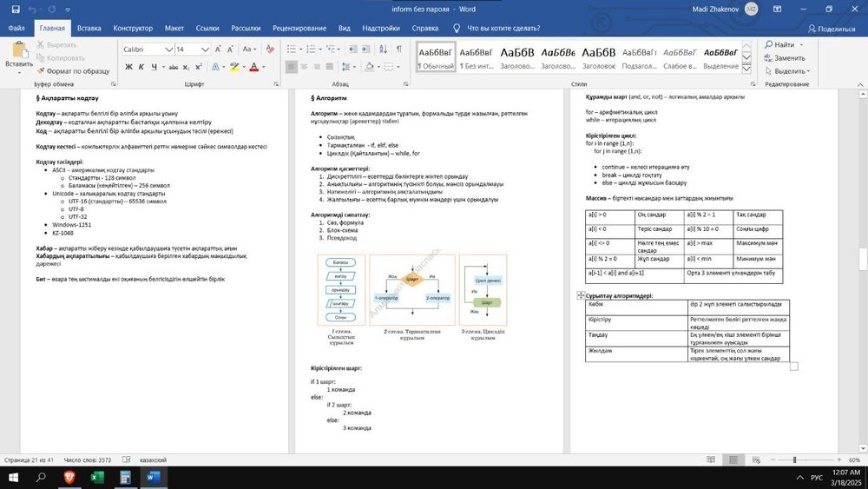The image size is (868, 489).
Task: Apply the Без интервала style
Action: point(476,58)
